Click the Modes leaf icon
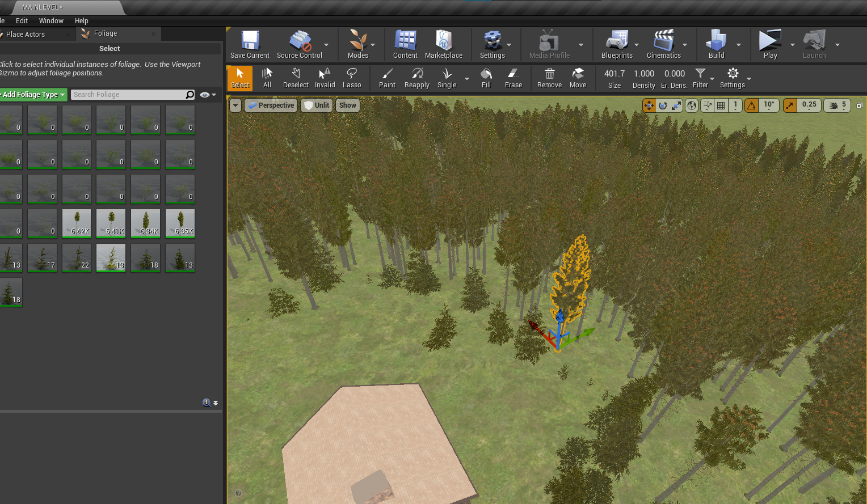 point(357,41)
